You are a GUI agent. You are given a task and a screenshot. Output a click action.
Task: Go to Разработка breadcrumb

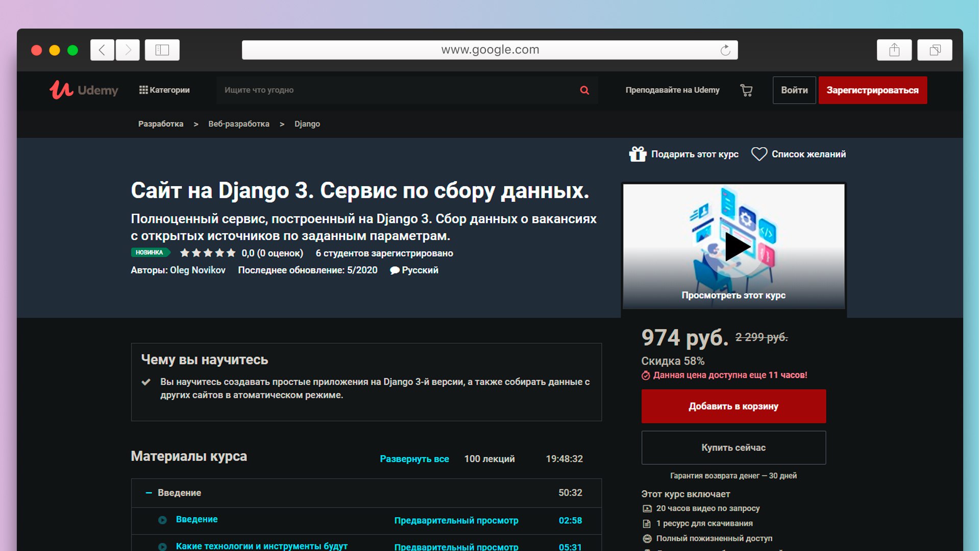coord(161,124)
